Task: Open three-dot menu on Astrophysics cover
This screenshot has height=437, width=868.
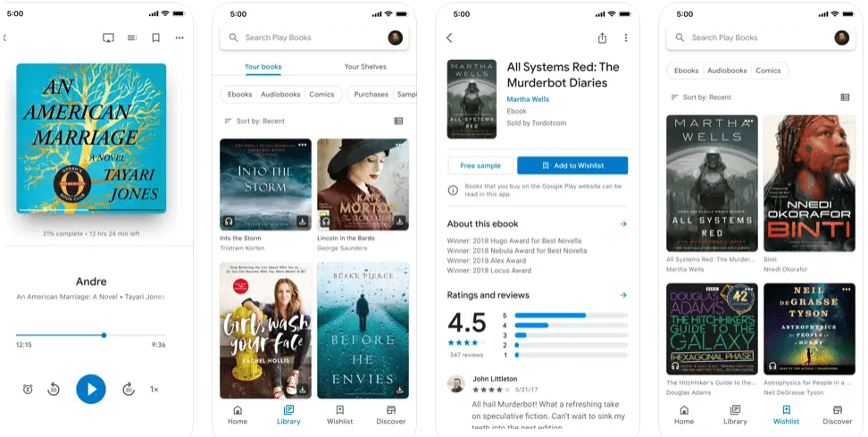Action: 846,290
